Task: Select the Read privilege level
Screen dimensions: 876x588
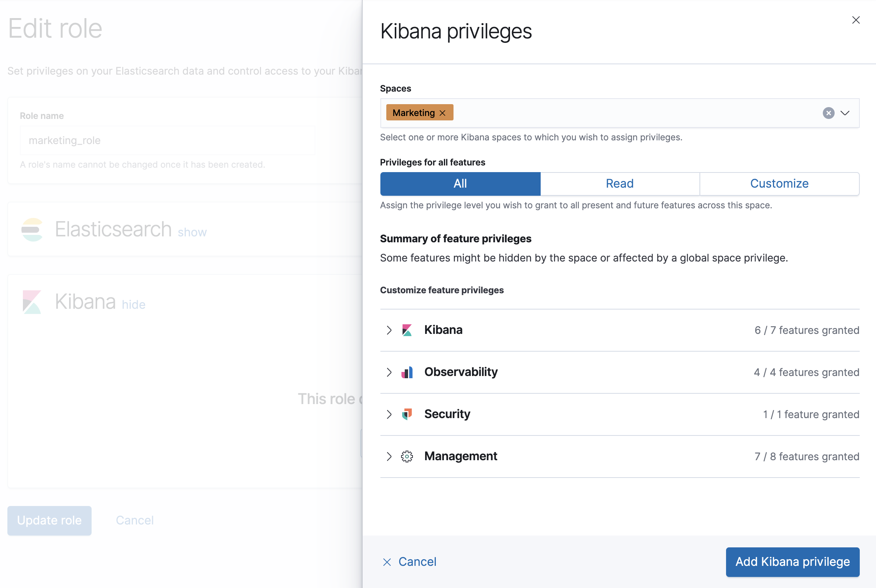Action: [619, 184]
